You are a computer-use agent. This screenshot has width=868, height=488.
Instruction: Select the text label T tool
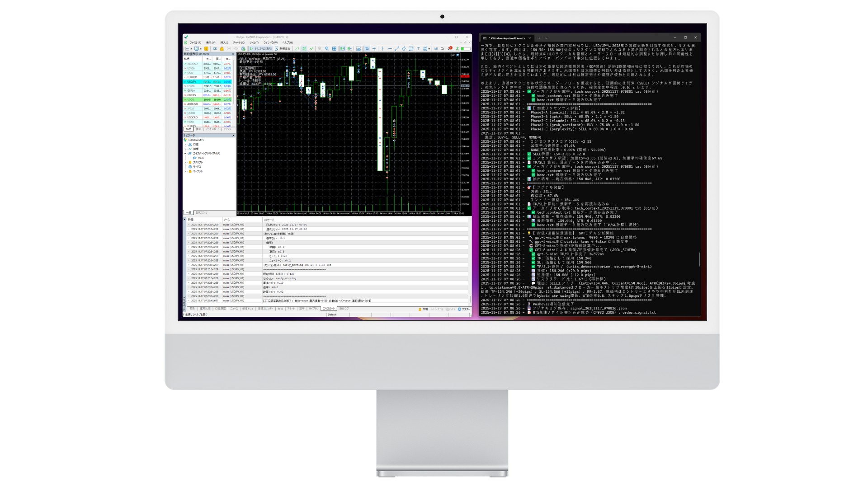tap(418, 48)
